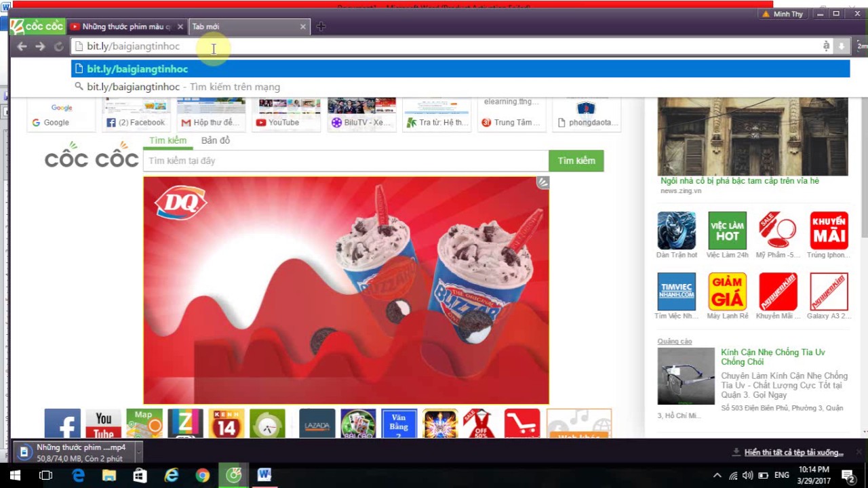Click the corner options icon on DQ banner
Screen dimensions: 868x488
click(542, 182)
